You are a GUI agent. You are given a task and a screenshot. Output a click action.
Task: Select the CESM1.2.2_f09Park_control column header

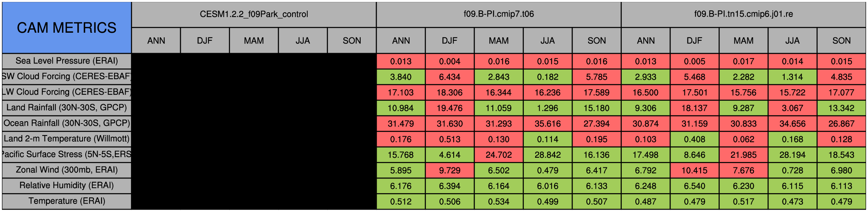point(254,15)
